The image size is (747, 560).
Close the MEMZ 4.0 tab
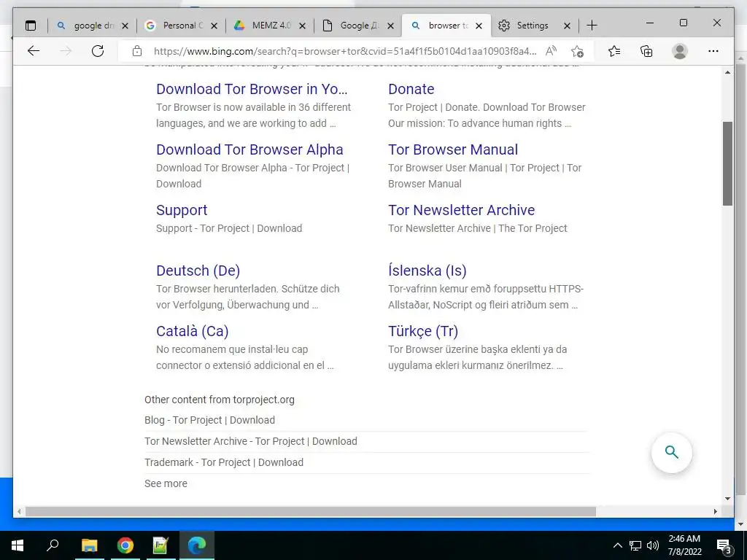tap(302, 26)
